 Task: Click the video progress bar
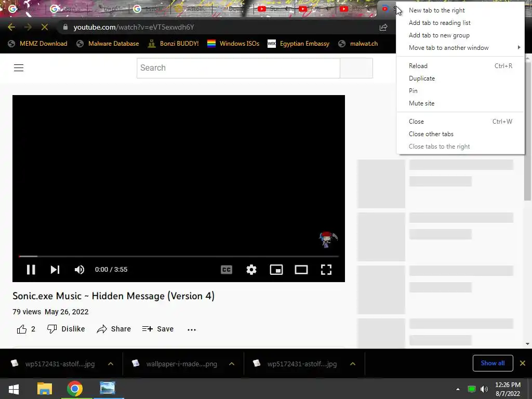click(179, 256)
